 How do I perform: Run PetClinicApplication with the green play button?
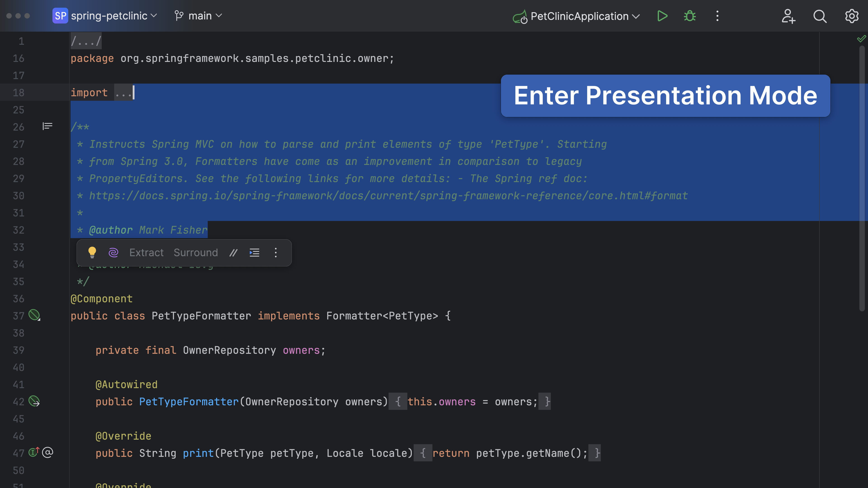click(x=662, y=16)
